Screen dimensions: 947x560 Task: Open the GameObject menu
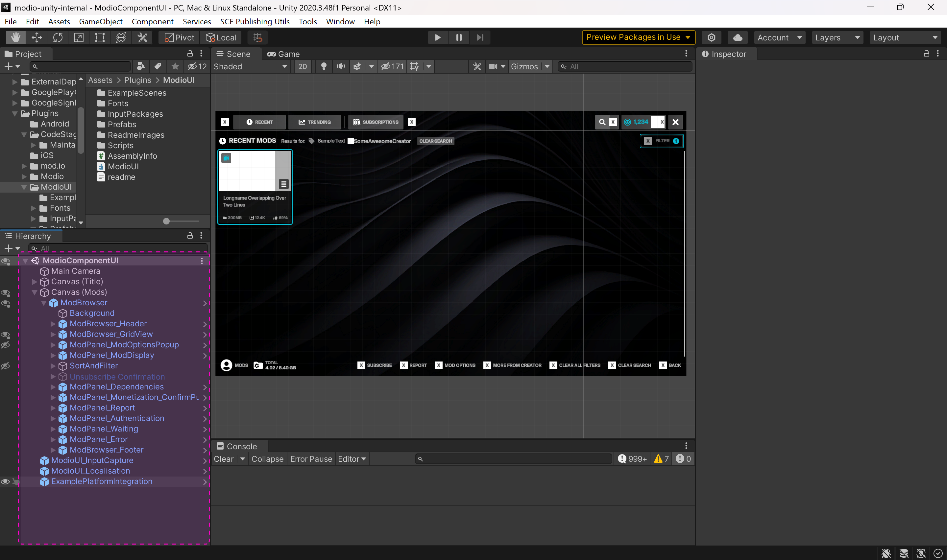pos(101,21)
